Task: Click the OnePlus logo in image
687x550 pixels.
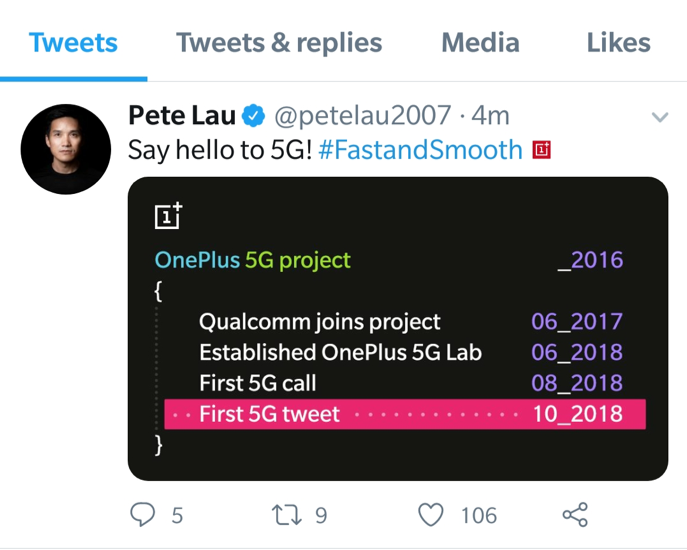Action: click(x=169, y=214)
